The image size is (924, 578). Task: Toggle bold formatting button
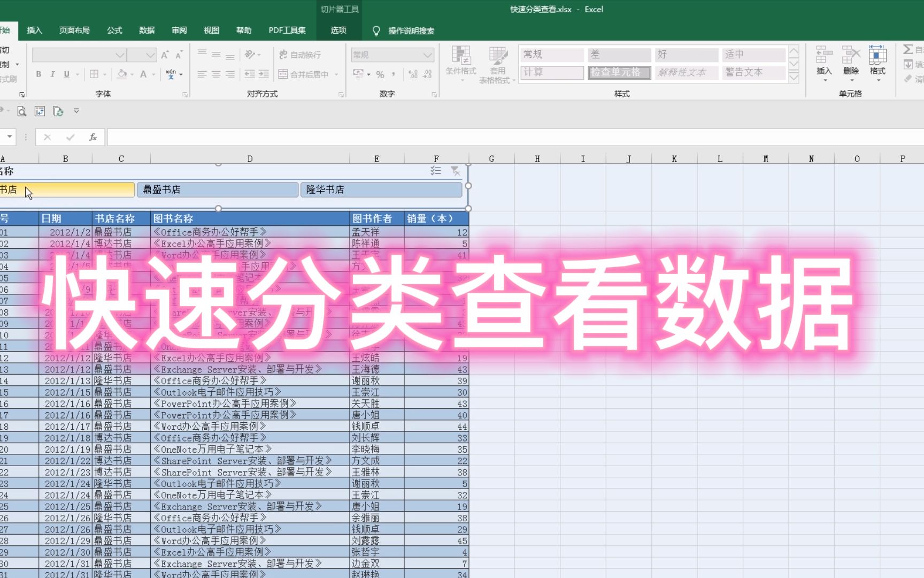[38, 74]
